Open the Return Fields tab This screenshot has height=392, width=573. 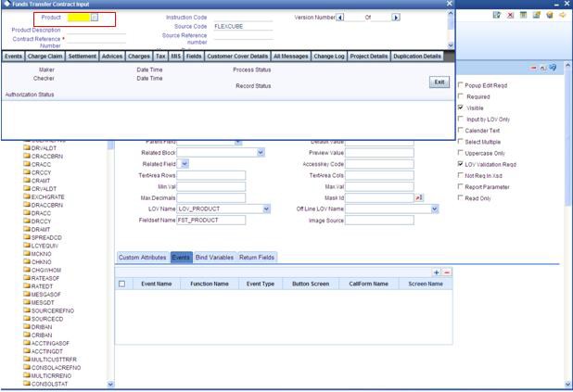tap(257, 258)
